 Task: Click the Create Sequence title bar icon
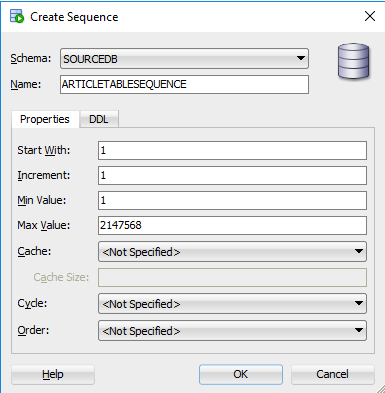17,16
